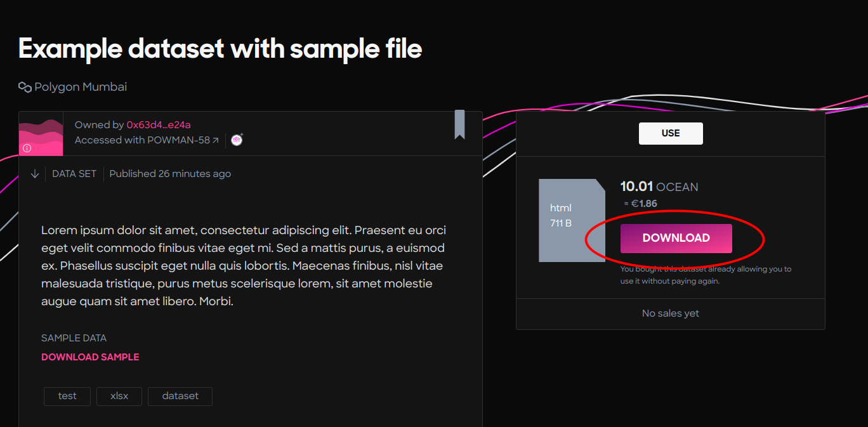Click the DOWNLOAD SAMPLE link
The height and width of the screenshot is (427, 868).
(90, 357)
